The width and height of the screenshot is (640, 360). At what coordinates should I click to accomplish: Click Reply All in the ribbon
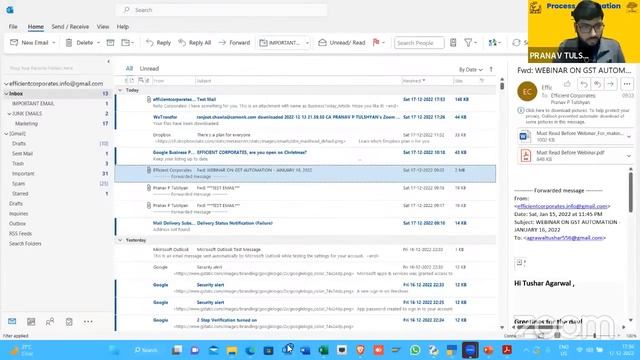[195, 42]
